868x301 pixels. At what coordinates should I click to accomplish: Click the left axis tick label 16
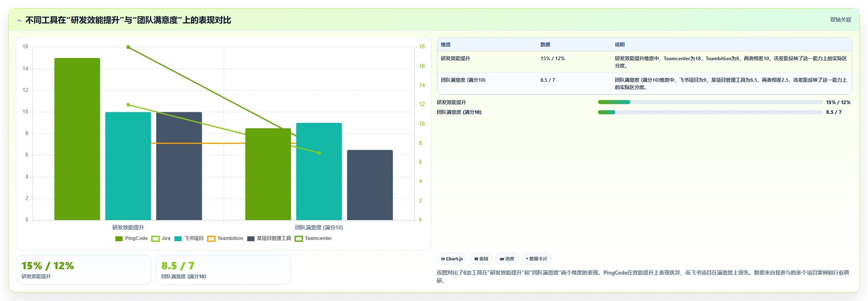pos(25,47)
